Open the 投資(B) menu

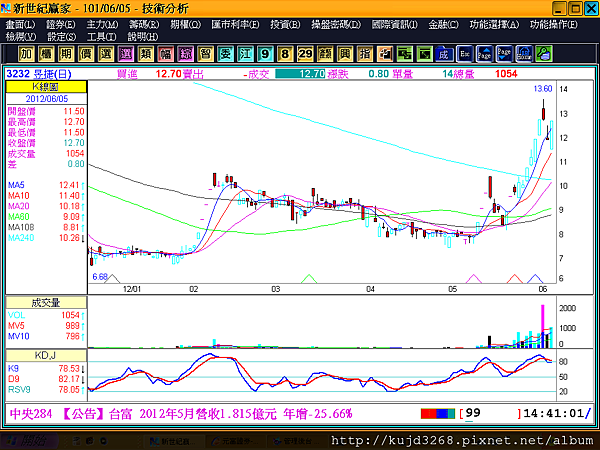coord(285,25)
